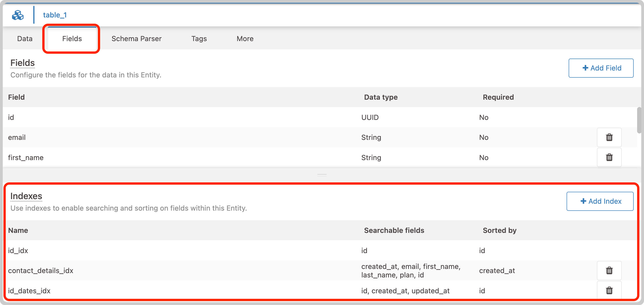Click the Name column header in Indexes

[18, 230]
